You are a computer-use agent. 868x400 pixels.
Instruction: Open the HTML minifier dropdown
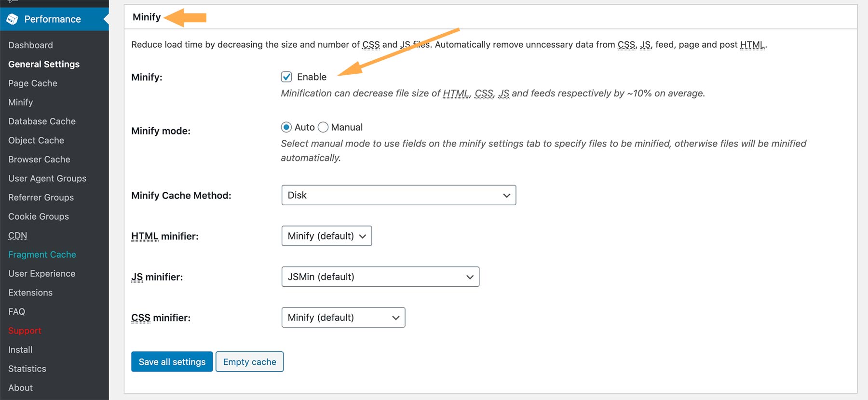coord(326,236)
